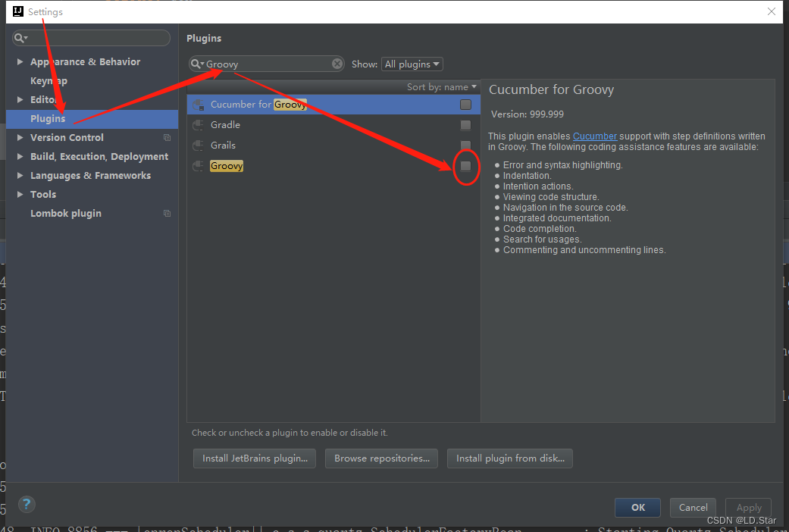Expand Languages & Frameworks node
789x532 pixels.
coord(20,175)
